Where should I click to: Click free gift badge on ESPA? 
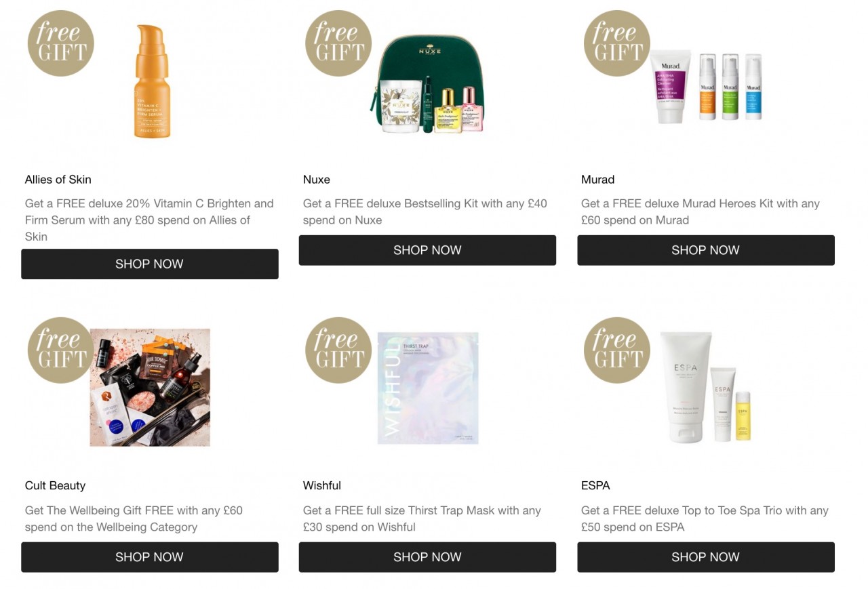tap(617, 350)
